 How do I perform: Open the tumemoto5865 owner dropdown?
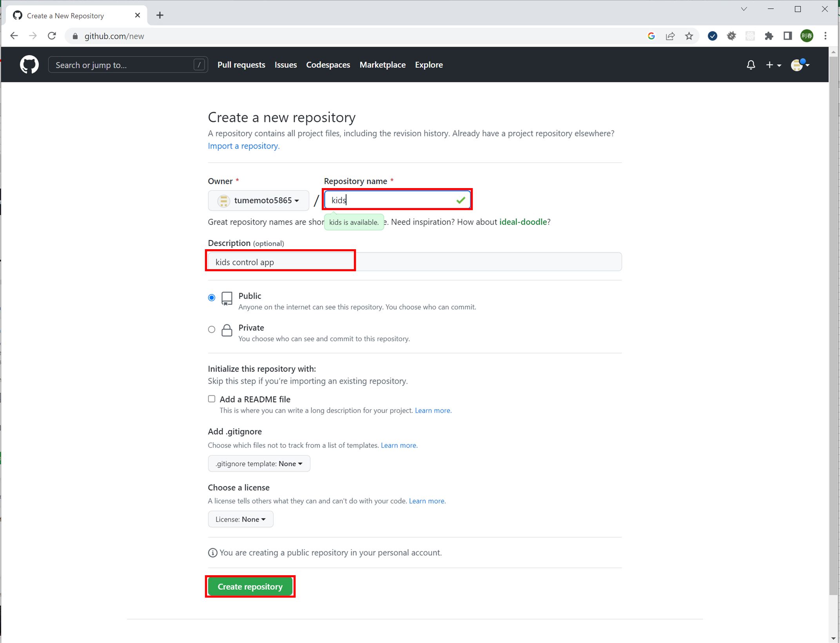click(x=258, y=200)
